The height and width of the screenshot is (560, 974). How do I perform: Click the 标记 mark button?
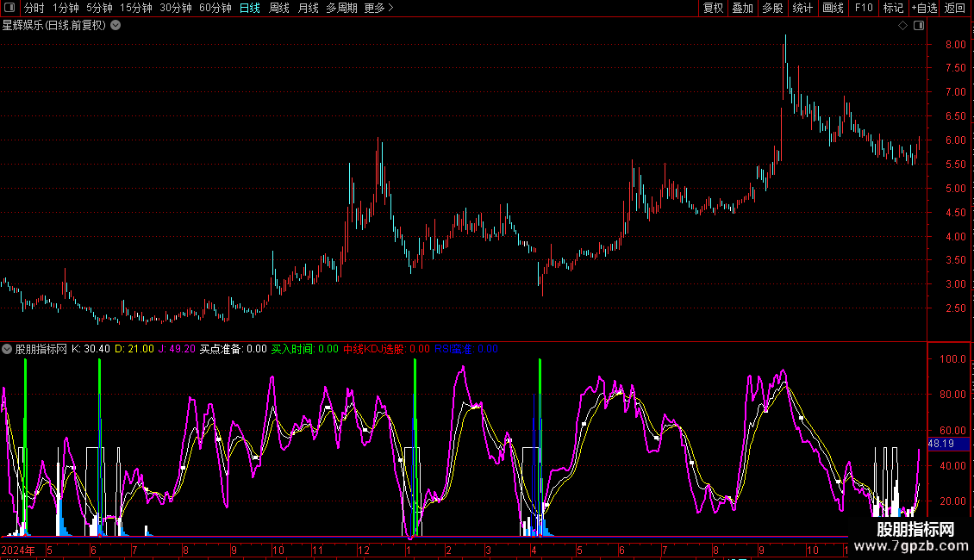[x=893, y=8]
